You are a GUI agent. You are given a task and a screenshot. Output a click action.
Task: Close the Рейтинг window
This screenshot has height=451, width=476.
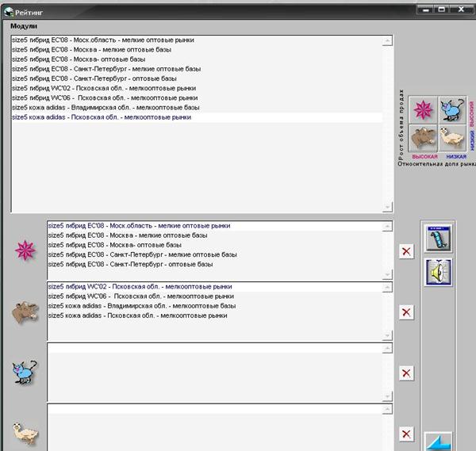click(x=461, y=10)
